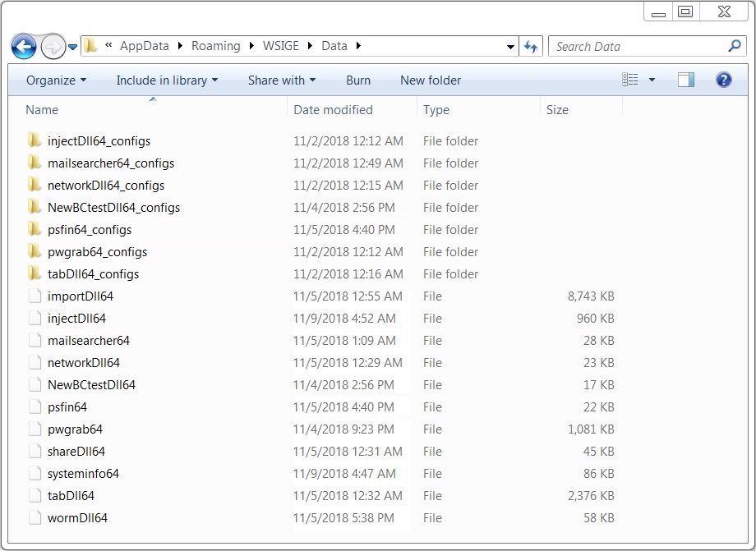Open the view options dropdown arrow
This screenshot has width=756, height=551.
[652, 80]
